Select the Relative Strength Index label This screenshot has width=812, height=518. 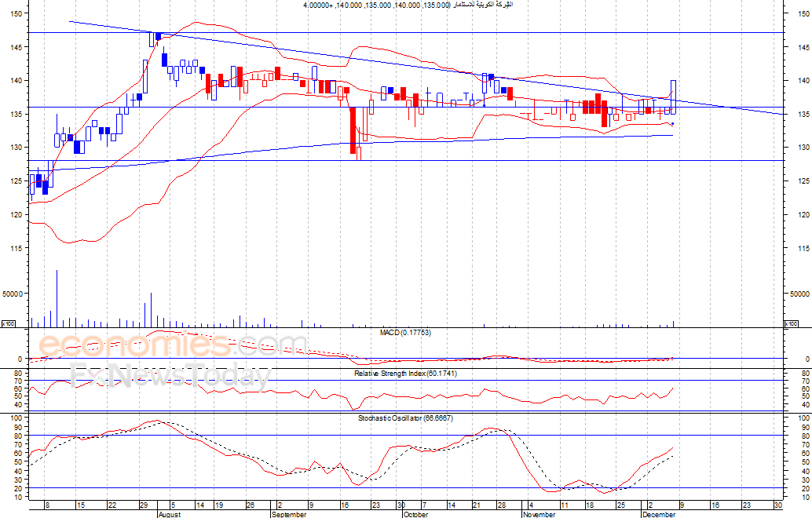(x=405, y=373)
